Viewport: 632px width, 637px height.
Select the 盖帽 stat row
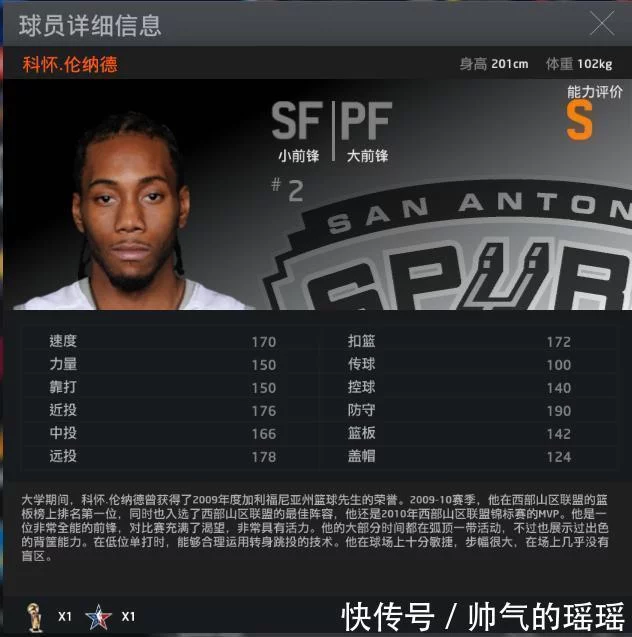467,457
